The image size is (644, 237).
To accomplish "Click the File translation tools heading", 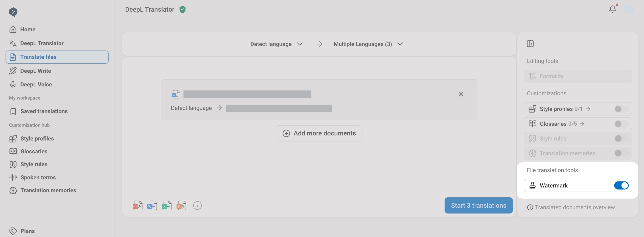I will 552,170.
